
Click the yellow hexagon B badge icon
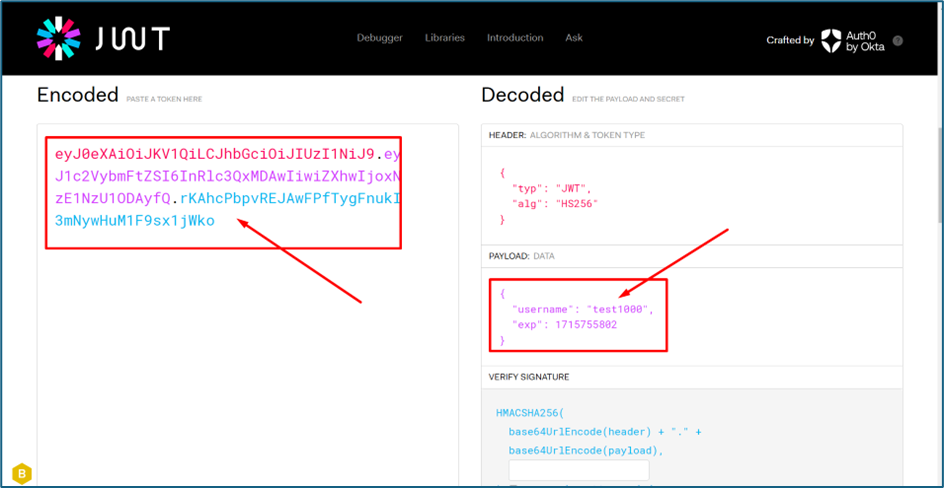[22, 473]
